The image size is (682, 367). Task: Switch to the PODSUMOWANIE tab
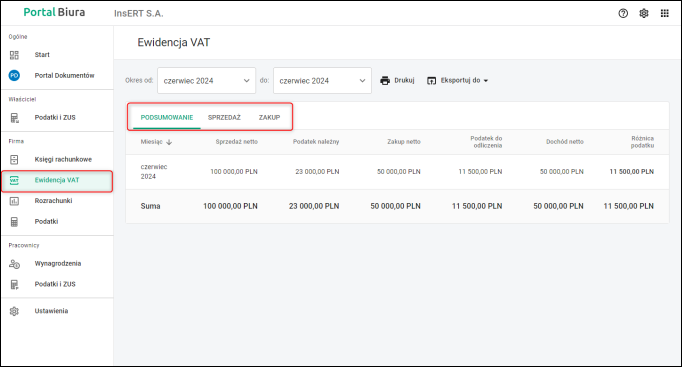(167, 117)
